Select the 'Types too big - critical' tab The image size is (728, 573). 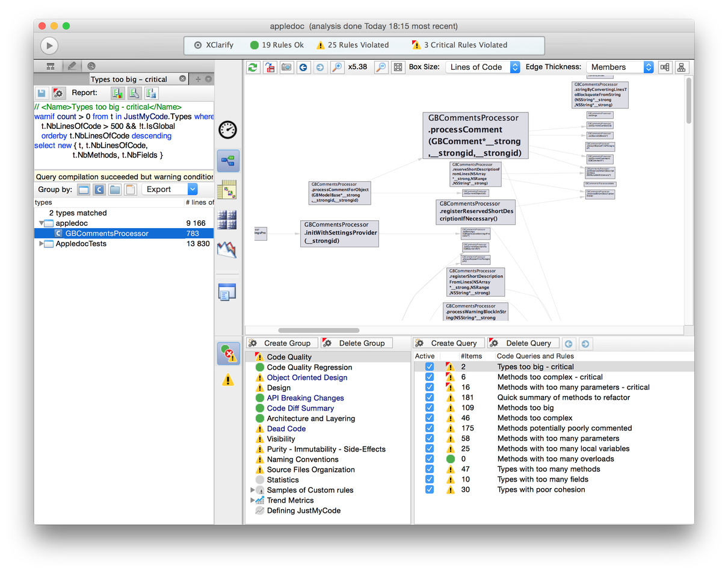(129, 79)
